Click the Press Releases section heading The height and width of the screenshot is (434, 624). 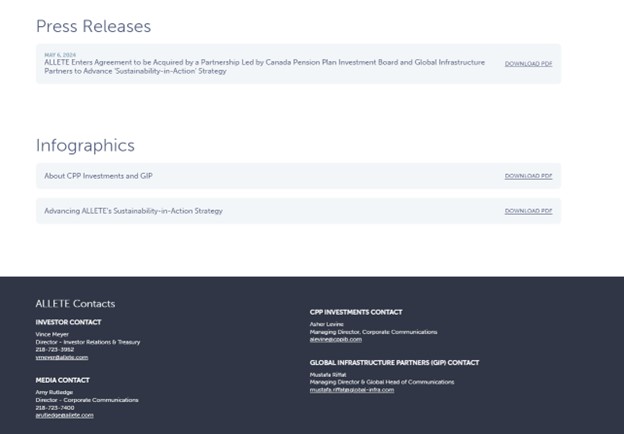tap(93, 26)
